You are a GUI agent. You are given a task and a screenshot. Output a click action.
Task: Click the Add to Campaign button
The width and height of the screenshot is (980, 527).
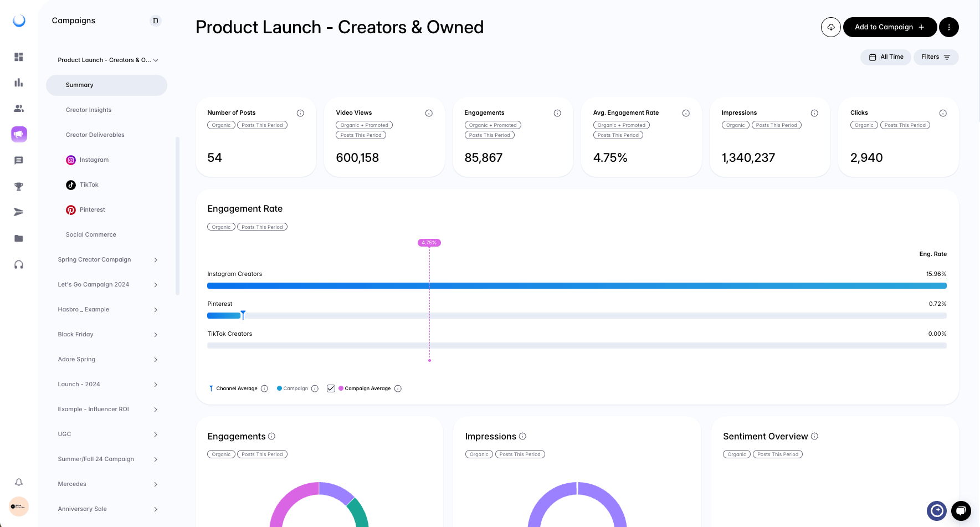(x=889, y=27)
